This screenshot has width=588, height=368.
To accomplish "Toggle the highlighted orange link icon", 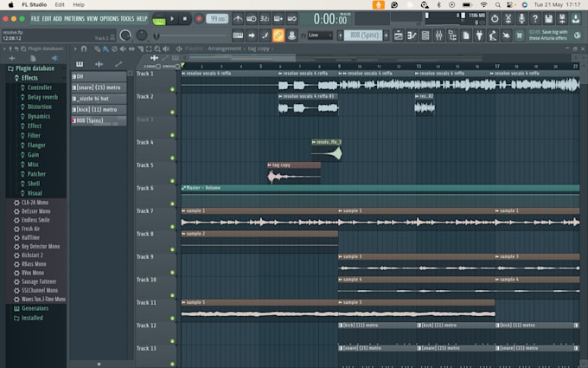I will (278, 36).
